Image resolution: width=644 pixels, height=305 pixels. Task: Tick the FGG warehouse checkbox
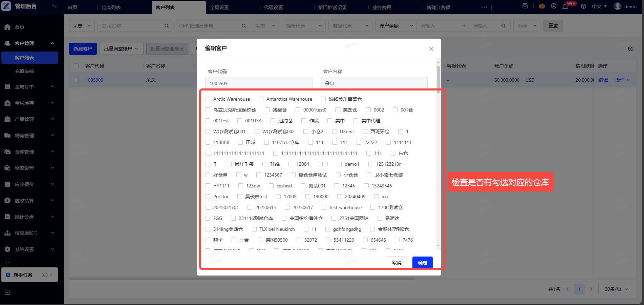tap(208, 218)
